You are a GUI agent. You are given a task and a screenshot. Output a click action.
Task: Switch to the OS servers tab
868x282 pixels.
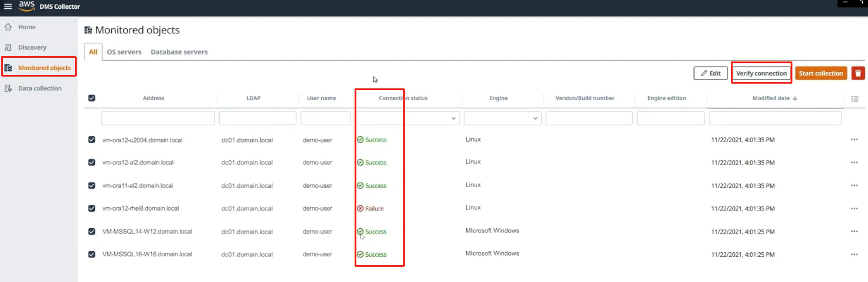click(x=124, y=51)
